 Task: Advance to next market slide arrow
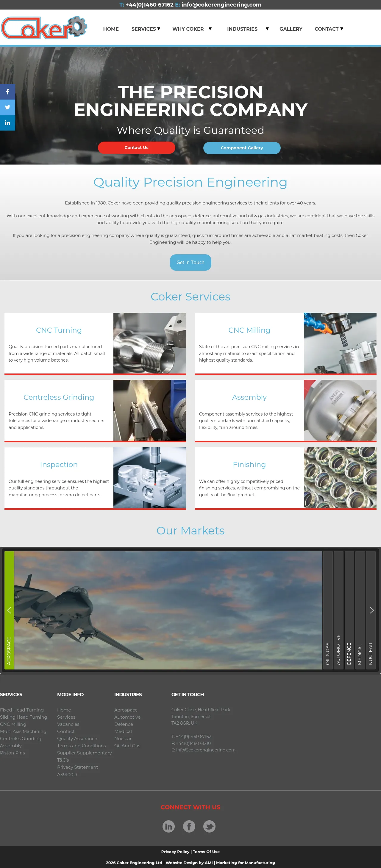tap(371, 610)
